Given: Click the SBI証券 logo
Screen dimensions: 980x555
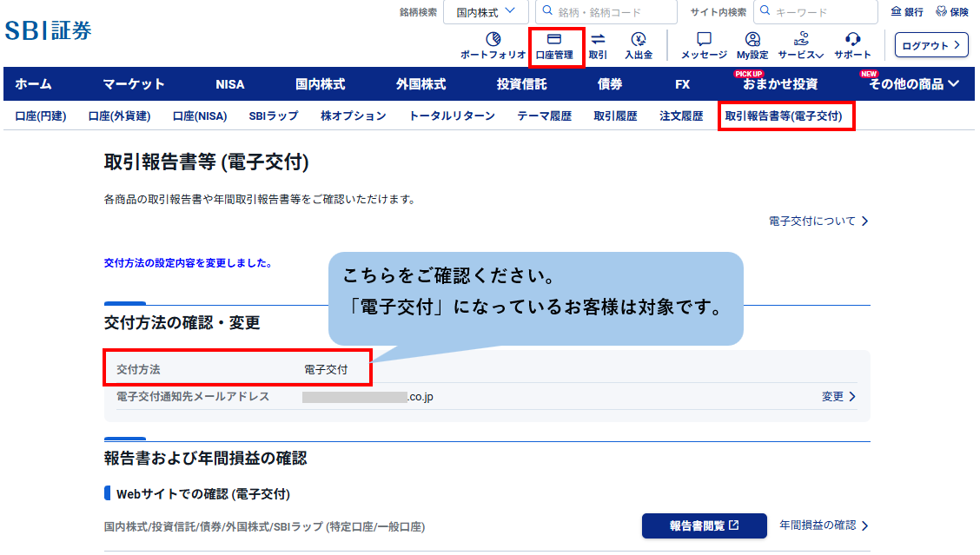Looking at the screenshot, I should click(48, 30).
